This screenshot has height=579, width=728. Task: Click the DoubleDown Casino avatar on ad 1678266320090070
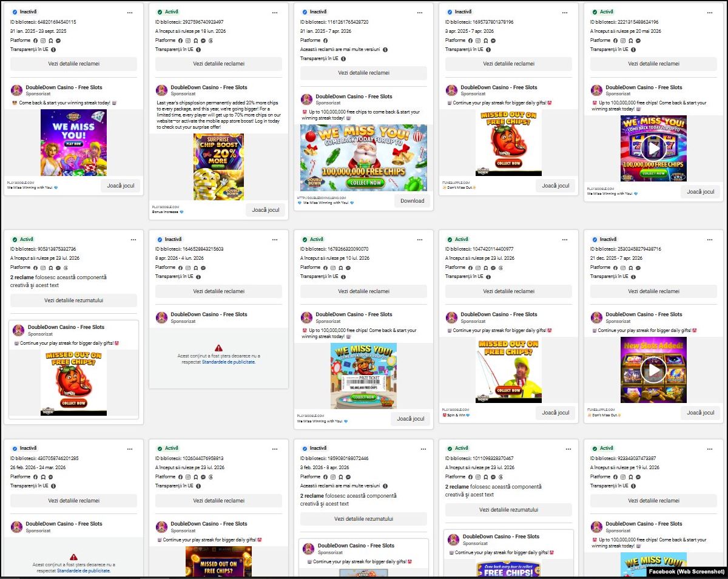point(307,317)
